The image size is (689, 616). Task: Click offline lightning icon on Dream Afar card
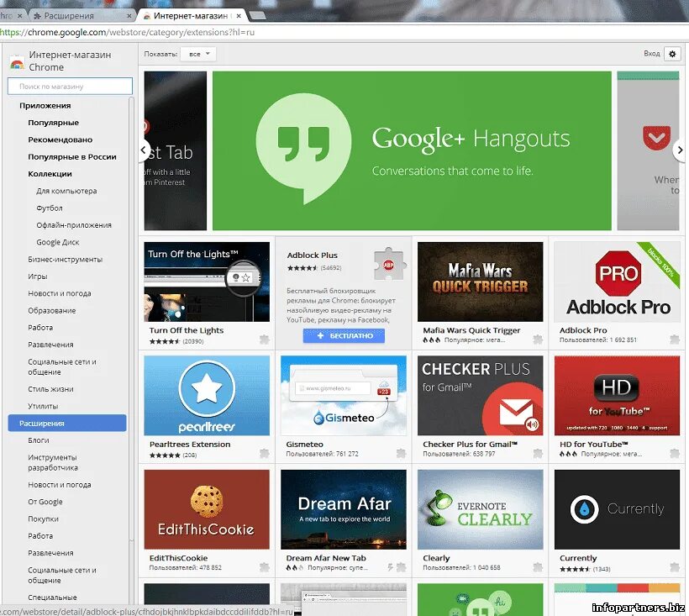[390, 567]
